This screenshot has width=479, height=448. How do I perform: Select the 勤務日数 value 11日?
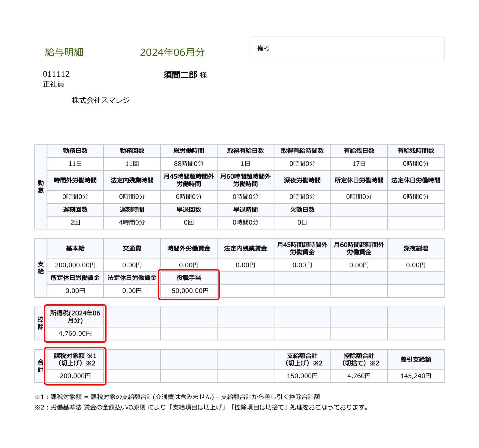click(x=75, y=163)
